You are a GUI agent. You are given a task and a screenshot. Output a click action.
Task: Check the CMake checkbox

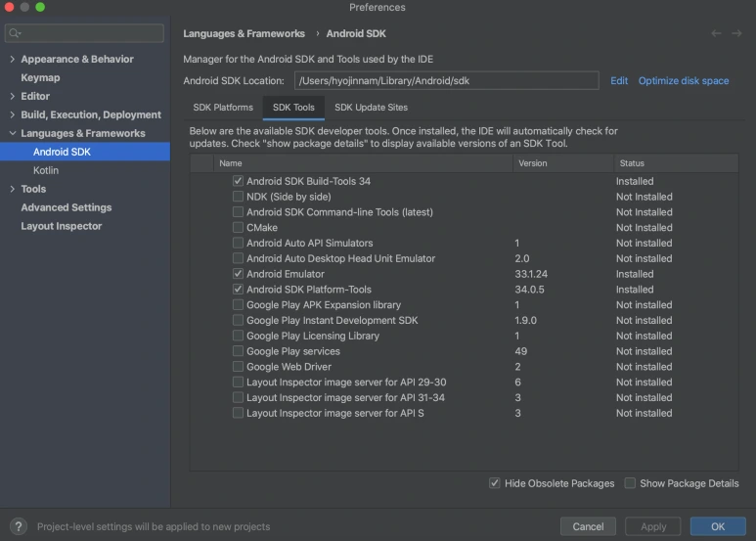[x=238, y=227]
